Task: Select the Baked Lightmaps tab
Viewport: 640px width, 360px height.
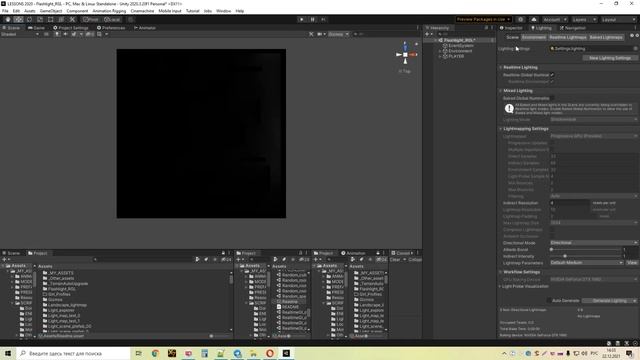Action: [x=606, y=37]
